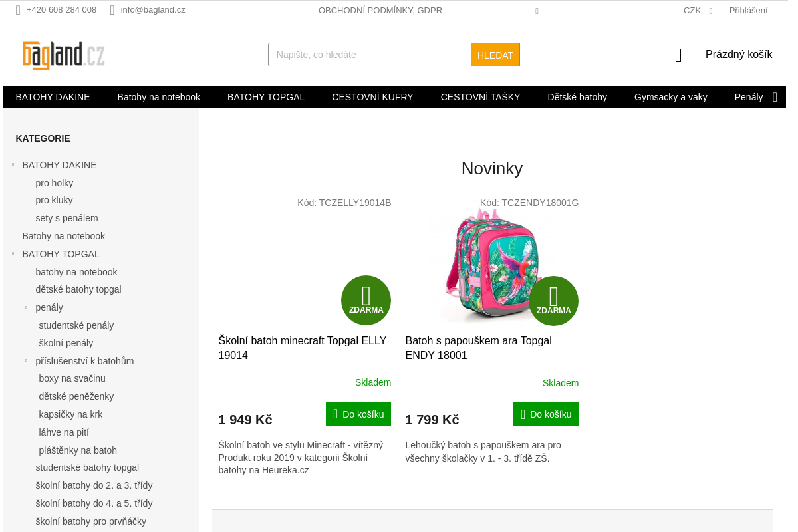Open the shopping cart icon near Prázdný košík
Screen dimensions: 798x532
(678, 55)
